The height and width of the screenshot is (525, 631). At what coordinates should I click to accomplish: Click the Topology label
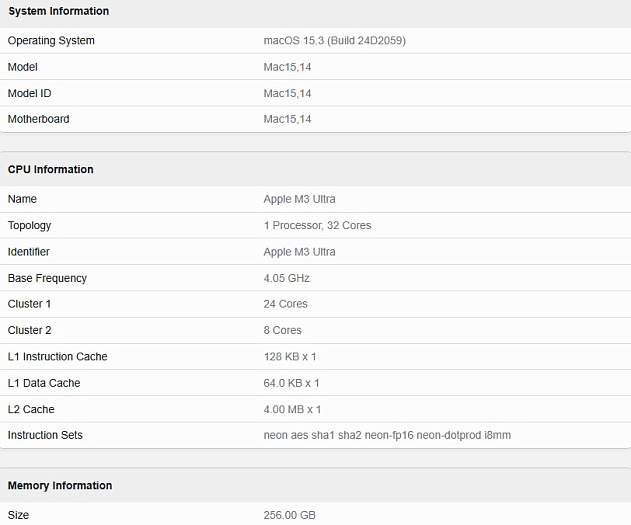point(29,226)
